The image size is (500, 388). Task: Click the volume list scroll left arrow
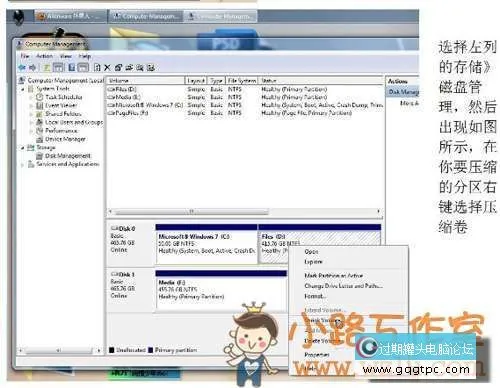(110, 211)
